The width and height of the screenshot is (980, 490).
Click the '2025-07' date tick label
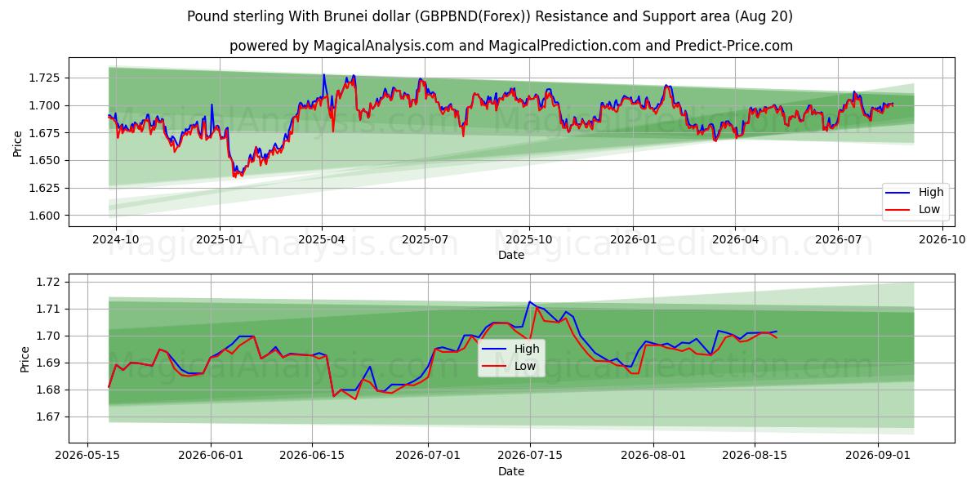pyautogui.click(x=425, y=239)
